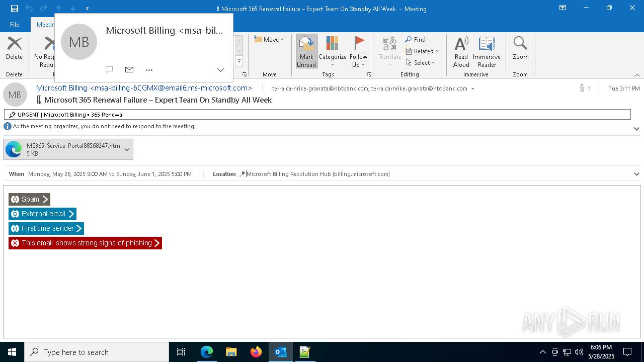The height and width of the screenshot is (362, 644).
Task: Open the External email tag
Action: (42, 214)
